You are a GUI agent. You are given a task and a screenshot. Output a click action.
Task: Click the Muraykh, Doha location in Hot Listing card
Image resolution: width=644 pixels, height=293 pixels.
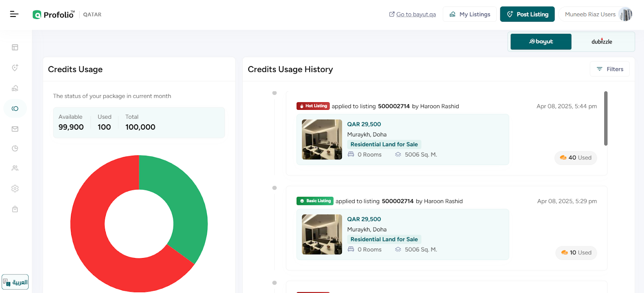[367, 134]
